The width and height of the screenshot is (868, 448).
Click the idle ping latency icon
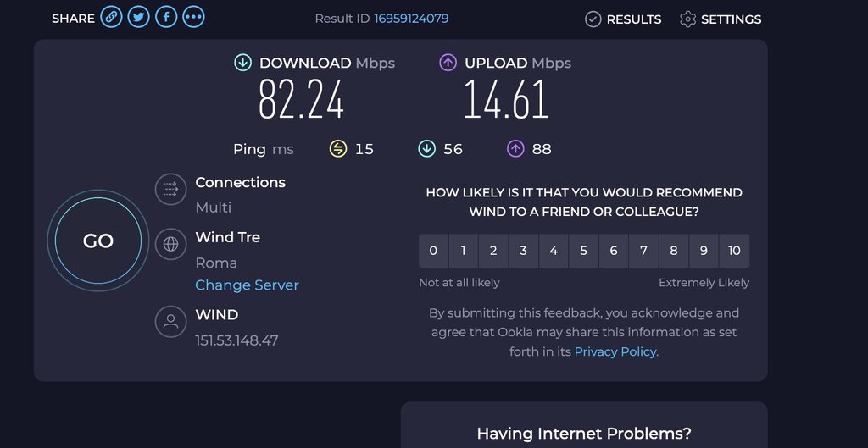tap(338, 149)
